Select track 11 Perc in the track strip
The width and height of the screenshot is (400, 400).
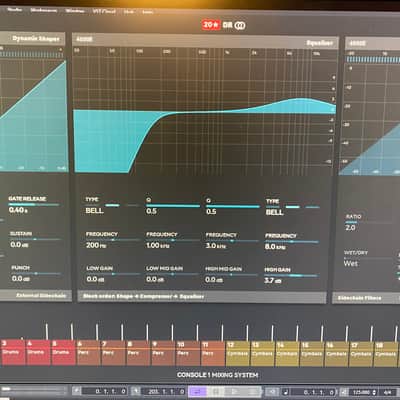(x=213, y=353)
